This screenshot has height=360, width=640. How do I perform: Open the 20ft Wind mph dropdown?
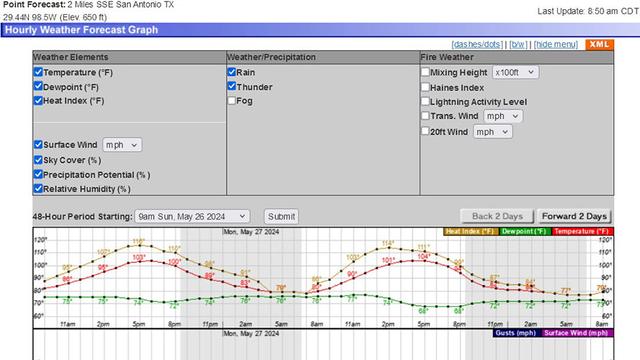click(x=493, y=132)
